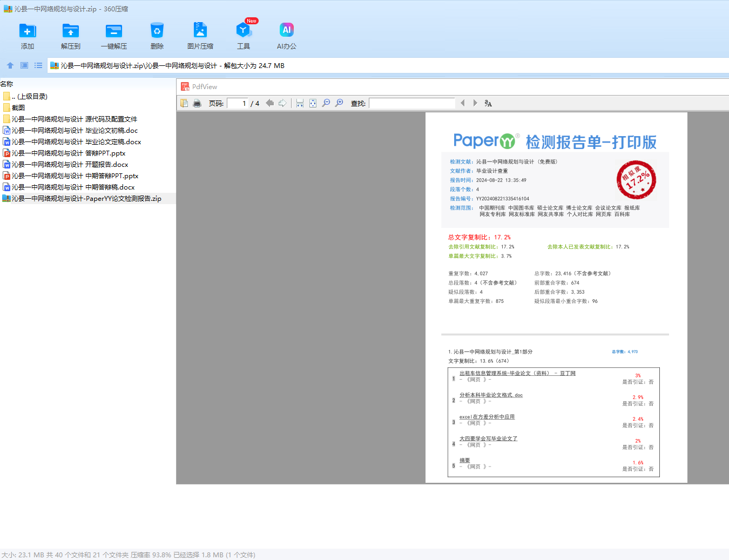Click the copy document icon in PdfView toolbar
Viewport: 729px width, 560px height.
[x=184, y=103]
